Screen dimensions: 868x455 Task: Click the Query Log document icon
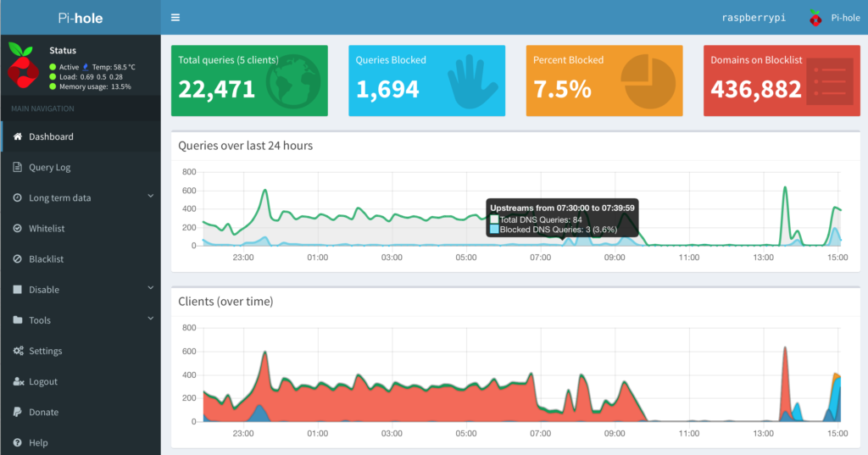click(17, 167)
